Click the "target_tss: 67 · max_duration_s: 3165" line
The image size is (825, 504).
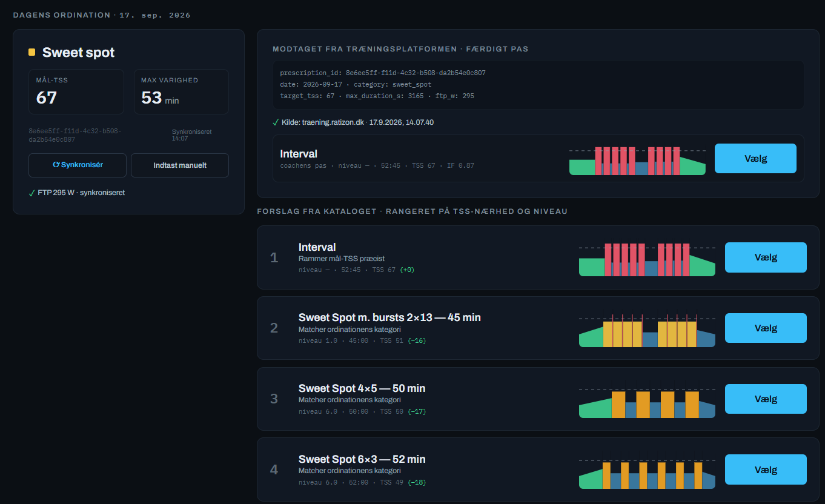click(377, 96)
